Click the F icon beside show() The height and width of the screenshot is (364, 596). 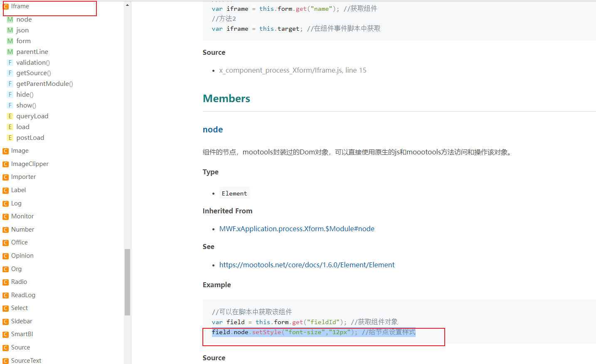pyautogui.click(x=10, y=105)
